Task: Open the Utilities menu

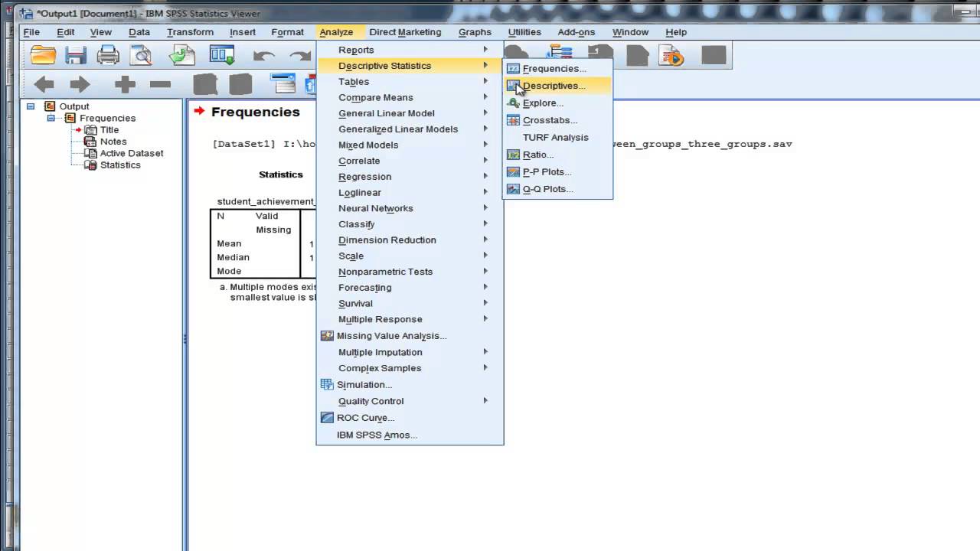Action: pos(524,32)
